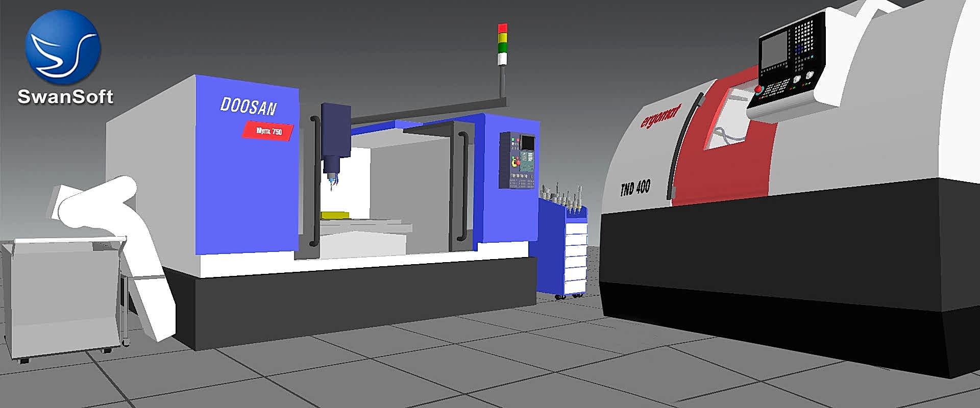This screenshot has width=980, height=408.
Task: Click the SwanSoft brand text
Action: coord(65,97)
